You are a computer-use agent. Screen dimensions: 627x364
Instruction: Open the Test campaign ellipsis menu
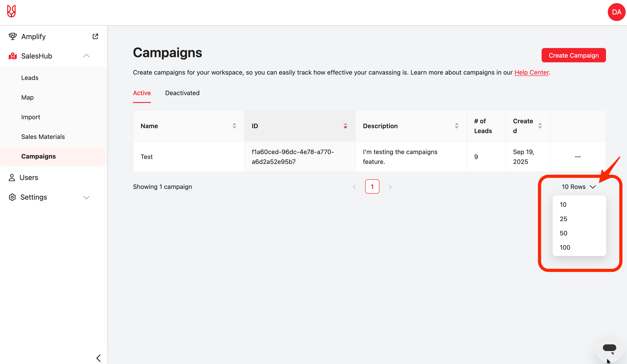578,157
